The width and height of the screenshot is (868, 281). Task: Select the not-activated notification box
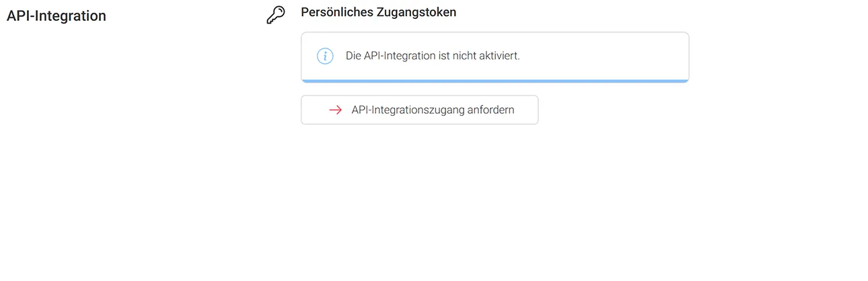tap(495, 57)
